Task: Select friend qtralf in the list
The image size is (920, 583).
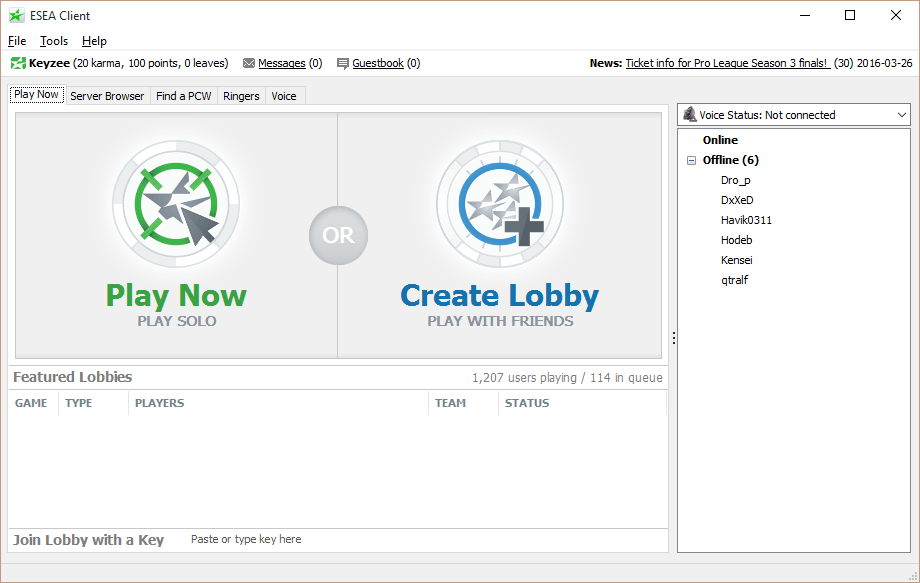Action: pos(735,280)
